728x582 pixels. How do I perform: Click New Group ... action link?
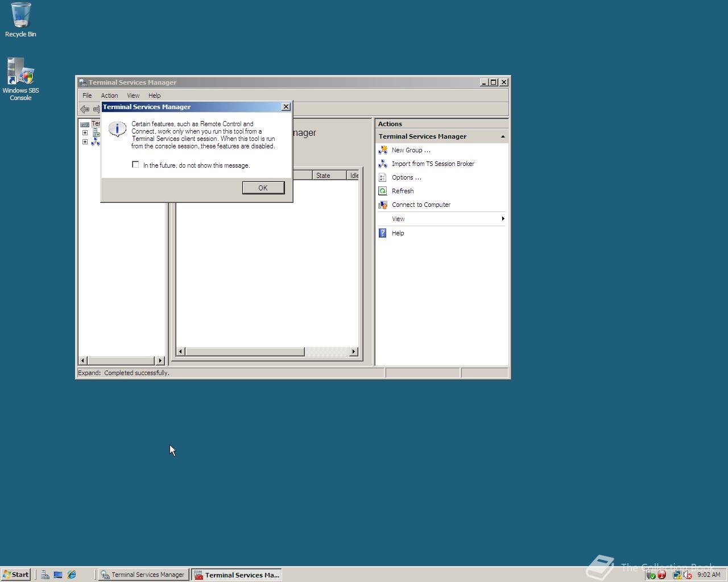(x=411, y=150)
